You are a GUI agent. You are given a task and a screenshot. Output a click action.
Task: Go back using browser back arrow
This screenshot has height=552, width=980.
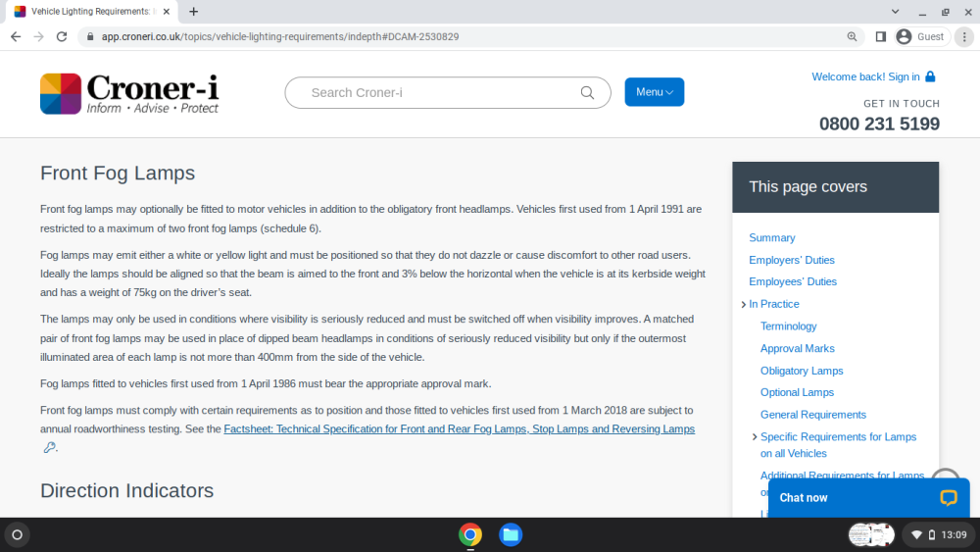click(x=16, y=37)
